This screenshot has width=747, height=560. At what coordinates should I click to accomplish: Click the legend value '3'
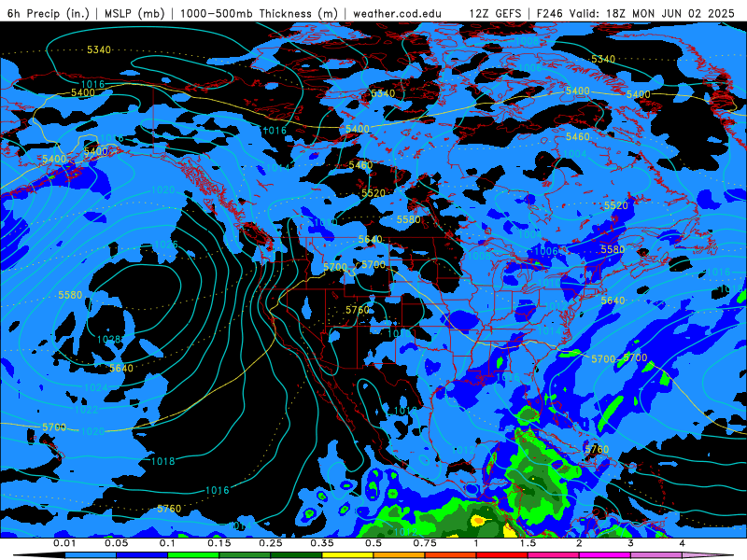630,543
